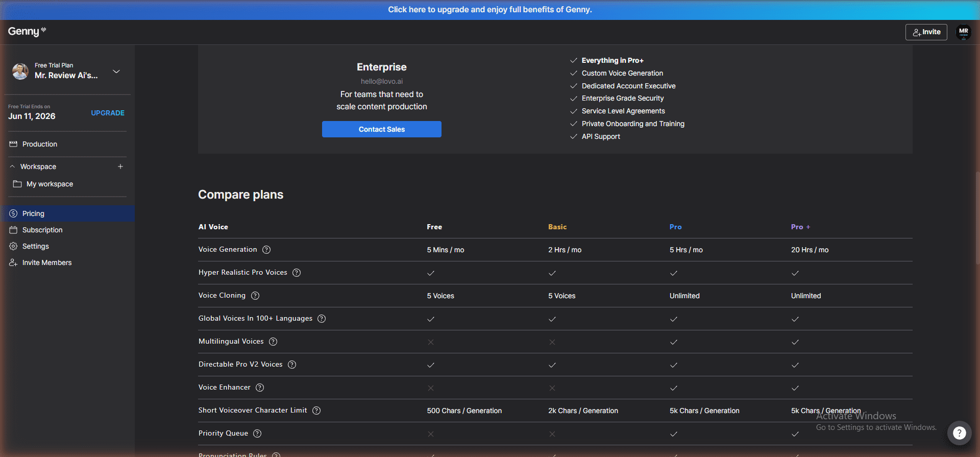Show help for Multilingual Voices
980x457 pixels.
tap(273, 342)
